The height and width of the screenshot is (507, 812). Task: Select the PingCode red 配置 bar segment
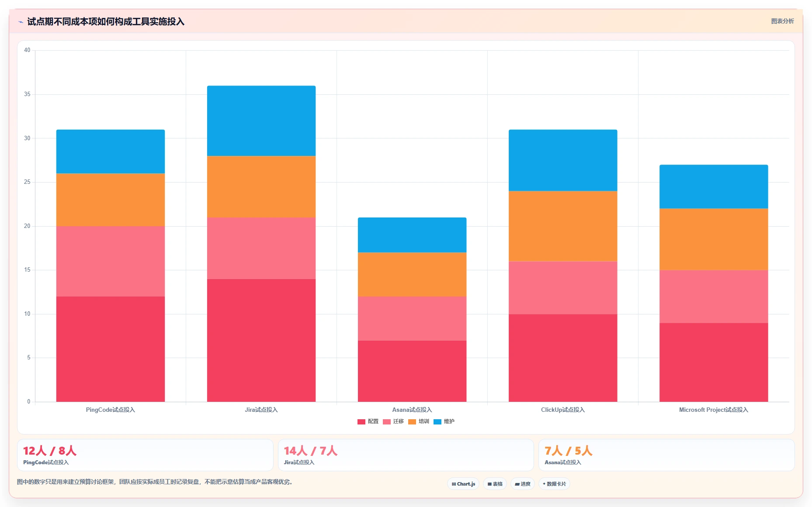(x=111, y=349)
